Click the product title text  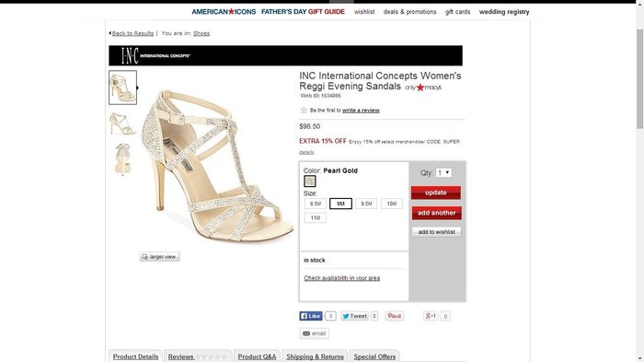pyautogui.click(x=380, y=81)
